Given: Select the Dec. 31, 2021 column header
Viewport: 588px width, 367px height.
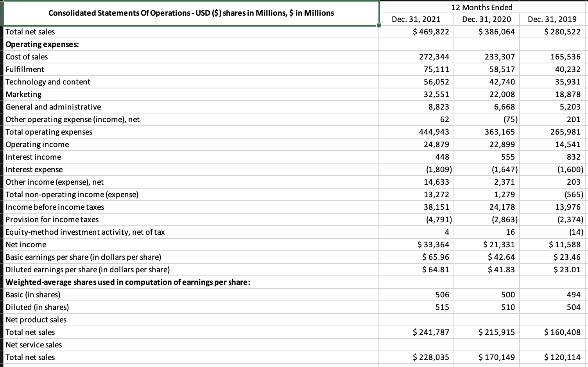Looking at the screenshot, I should pos(416,19).
